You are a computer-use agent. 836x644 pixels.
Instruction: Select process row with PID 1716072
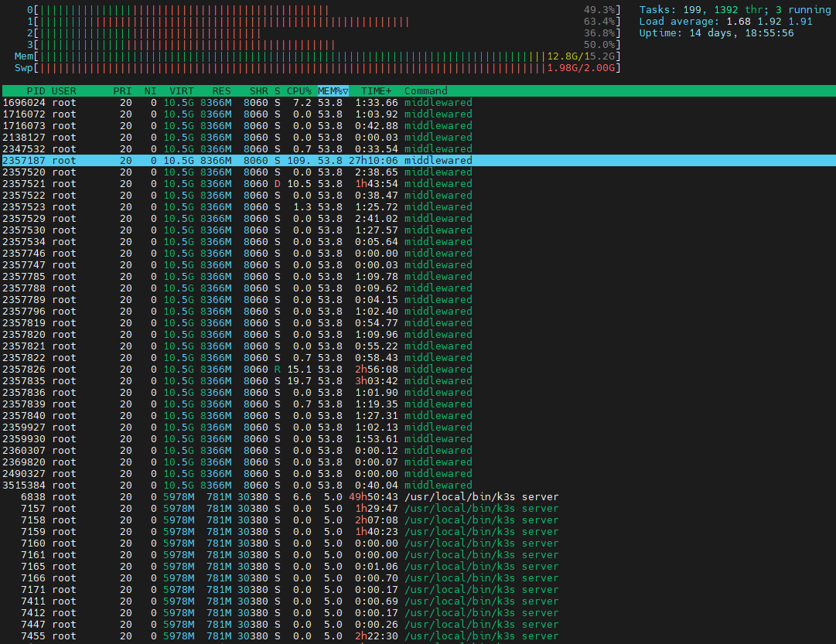pyautogui.click(x=418, y=114)
